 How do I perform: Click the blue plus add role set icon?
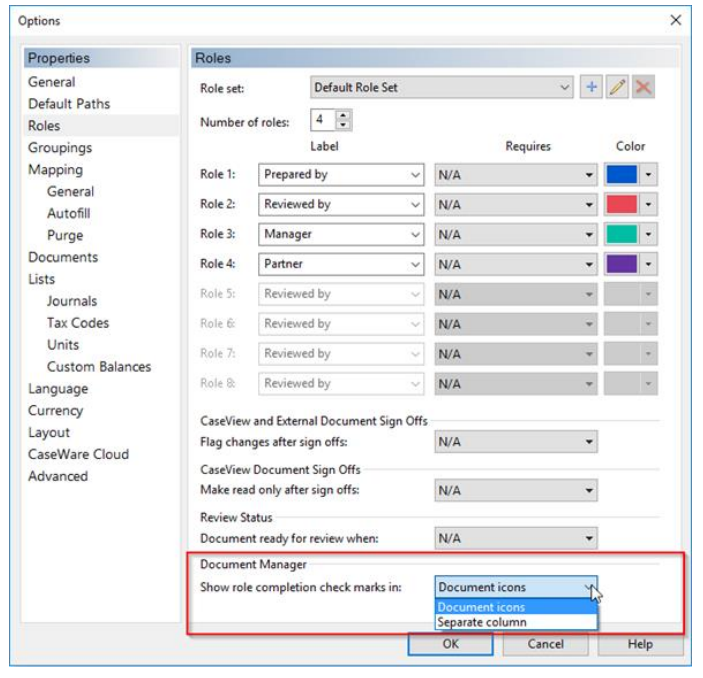[592, 87]
